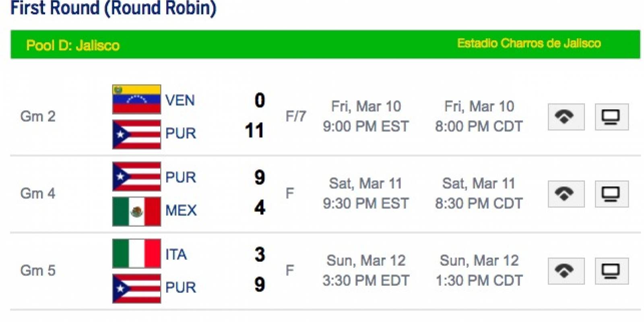The width and height of the screenshot is (644, 322).
Task: Open the ITA team link
Action: coord(176,254)
